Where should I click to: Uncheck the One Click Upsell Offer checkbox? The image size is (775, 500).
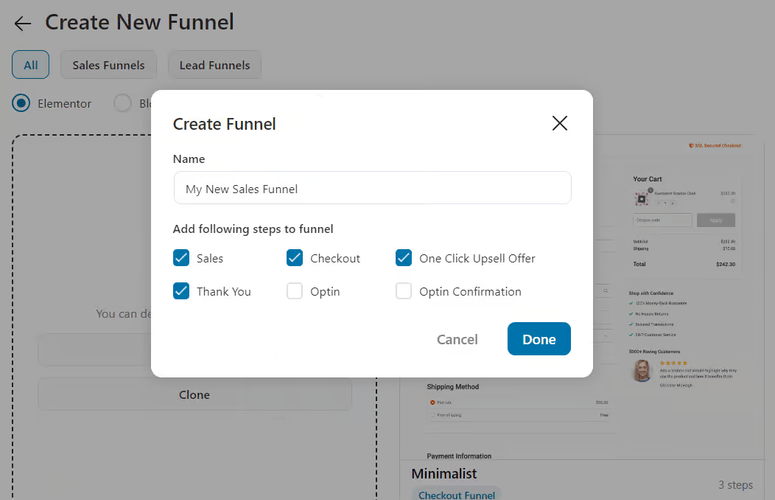pos(403,258)
